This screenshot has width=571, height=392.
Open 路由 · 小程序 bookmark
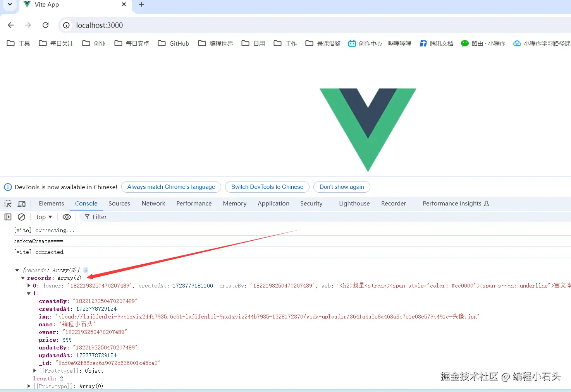[483, 43]
